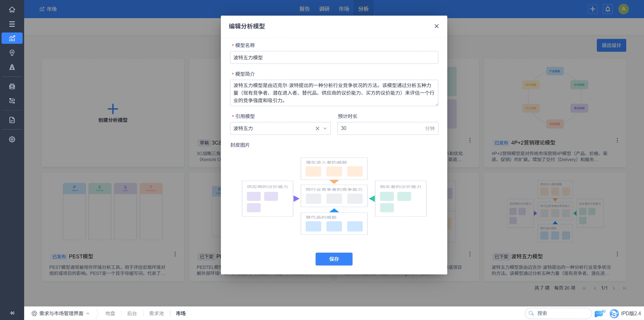The width and height of the screenshot is (644, 320).
Task: Click the 退出设计 button
Action: (x=611, y=45)
